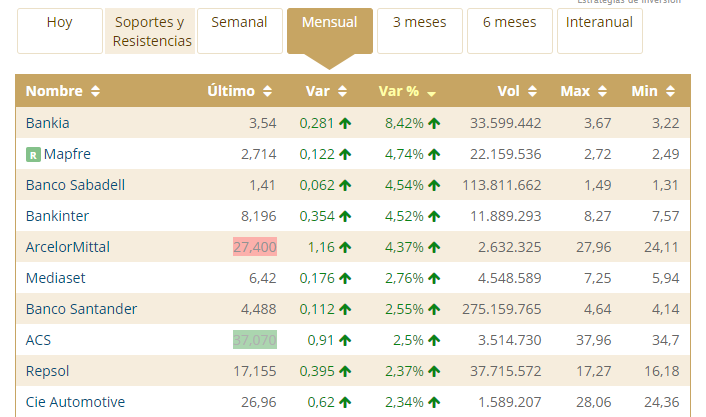Open the Interanual tab

coord(599,23)
